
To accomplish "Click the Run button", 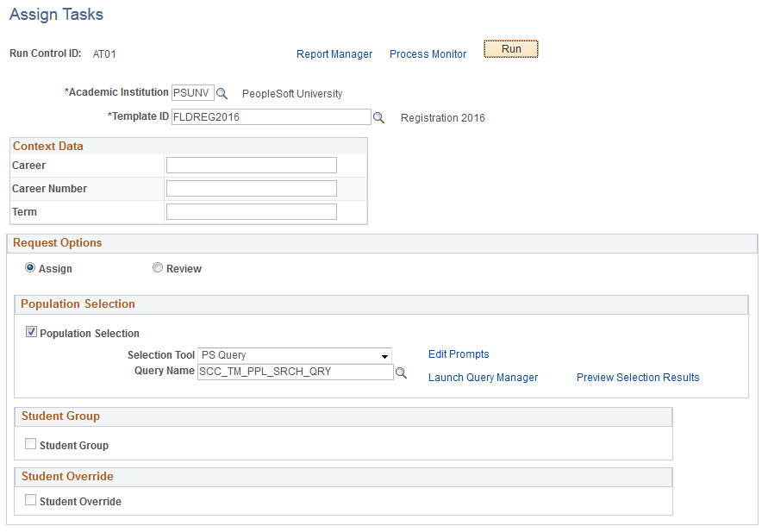I will click(510, 49).
